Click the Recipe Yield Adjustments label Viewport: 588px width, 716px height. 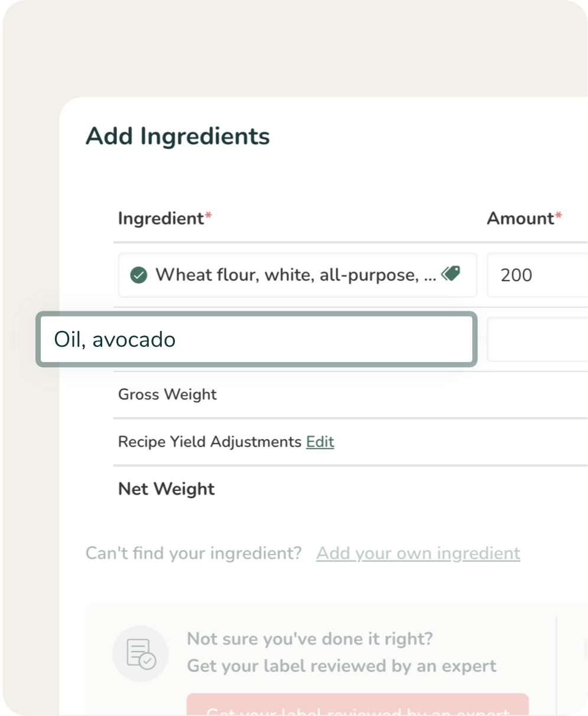coord(210,442)
